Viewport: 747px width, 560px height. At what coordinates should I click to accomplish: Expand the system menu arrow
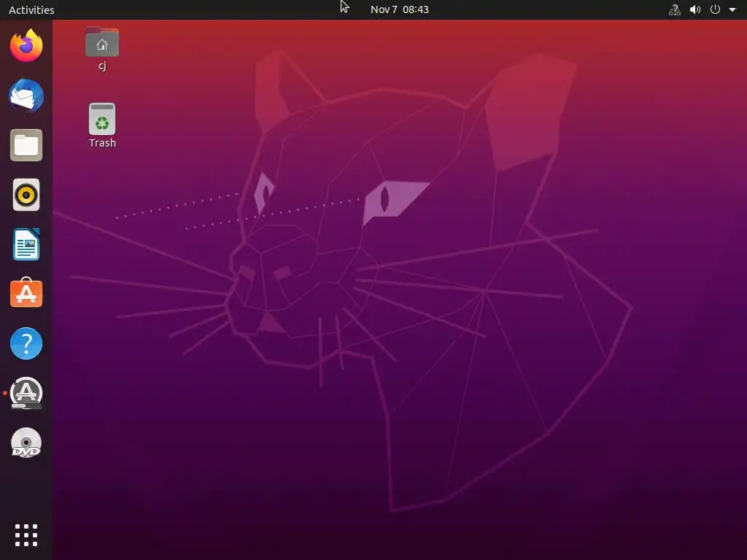(x=732, y=9)
